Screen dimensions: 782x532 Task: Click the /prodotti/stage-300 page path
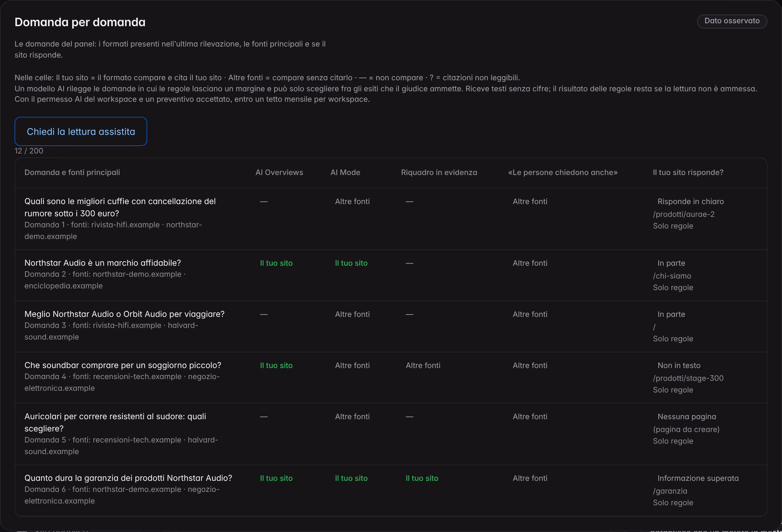[x=688, y=378]
